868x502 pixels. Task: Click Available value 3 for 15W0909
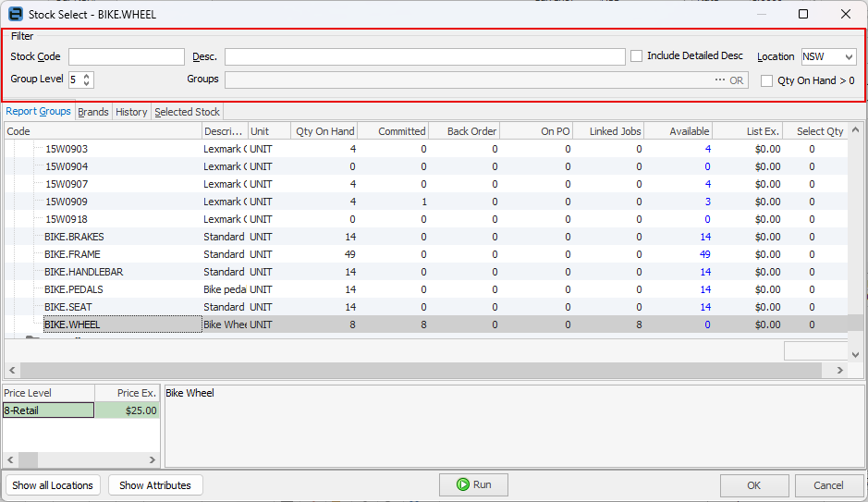[707, 202]
